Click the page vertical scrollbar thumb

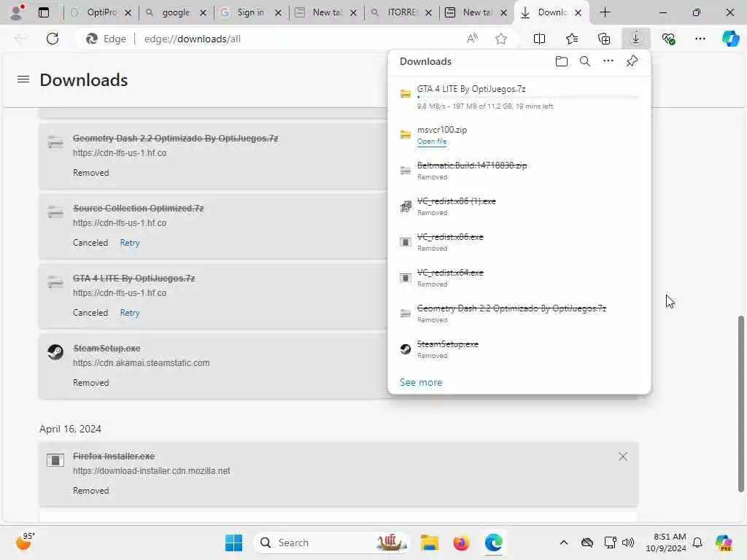(x=741, y=404)
